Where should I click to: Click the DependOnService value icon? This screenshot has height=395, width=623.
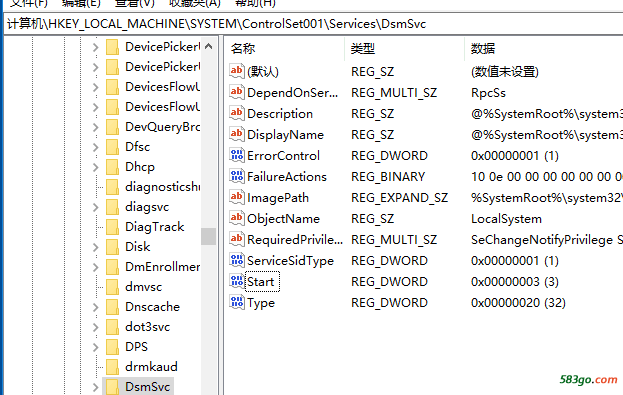(x=237, y=93)
